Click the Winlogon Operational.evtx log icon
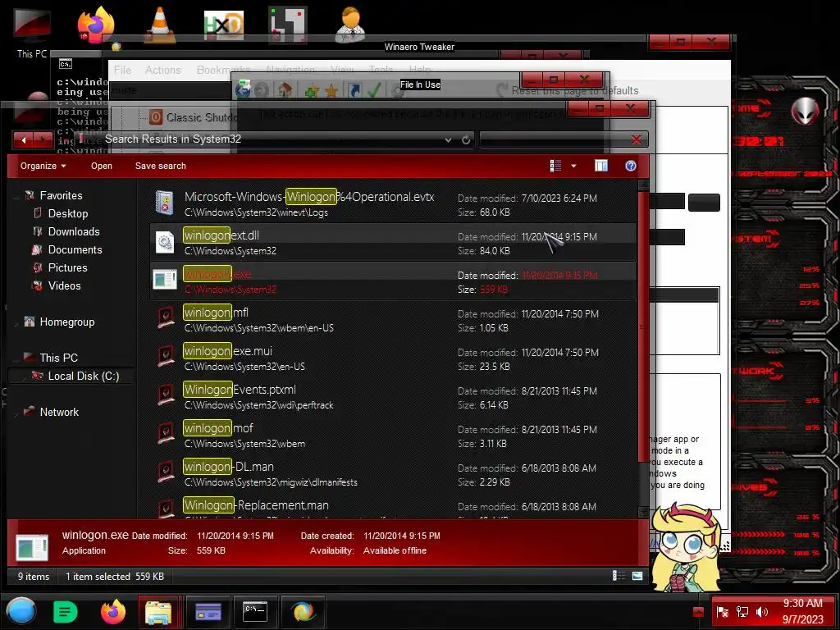 [x=164, y=203]
